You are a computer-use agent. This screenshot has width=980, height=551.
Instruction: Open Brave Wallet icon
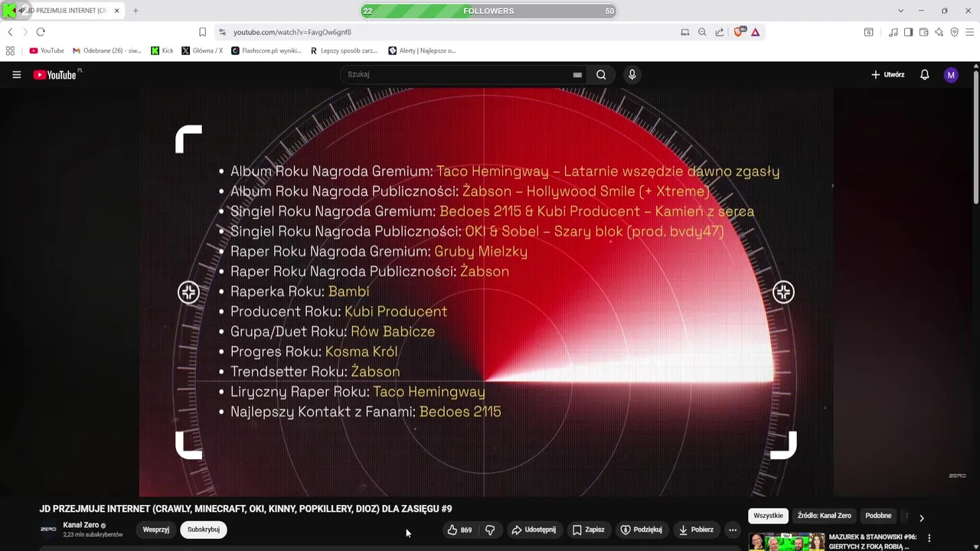point(923,32)
